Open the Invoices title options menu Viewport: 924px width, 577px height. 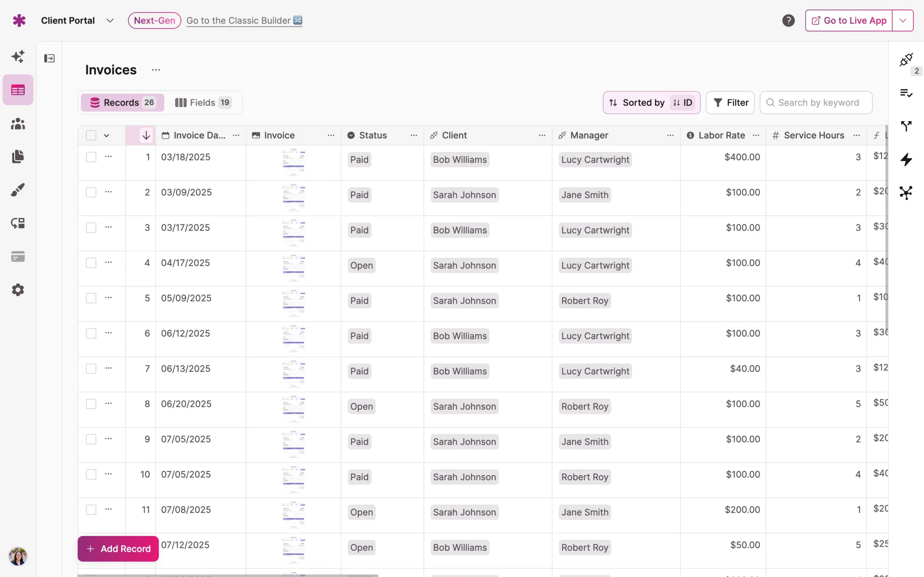pos(156,70)
